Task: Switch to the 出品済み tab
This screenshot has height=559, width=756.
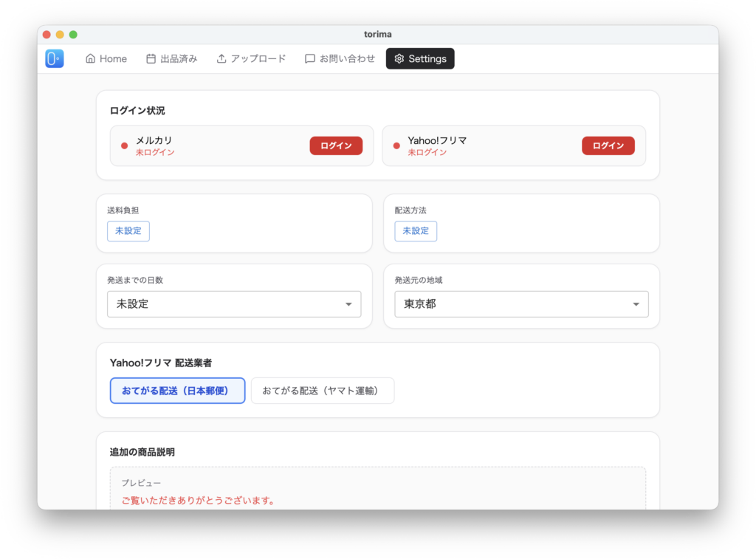Action: [x=171, y=59]
